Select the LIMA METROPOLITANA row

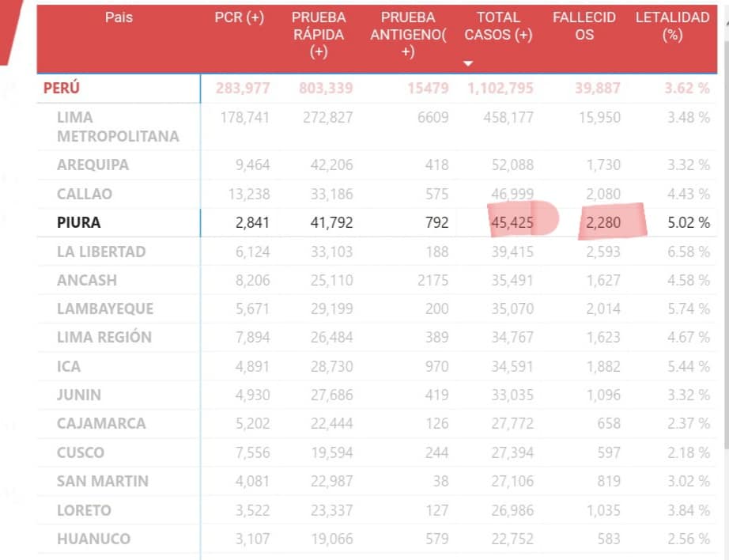(x=118, y=127)
